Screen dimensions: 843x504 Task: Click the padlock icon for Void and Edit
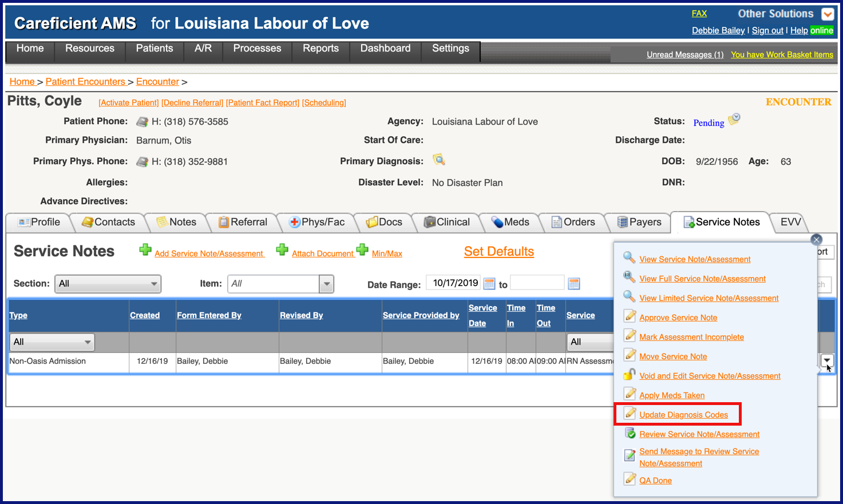point(630,375)
